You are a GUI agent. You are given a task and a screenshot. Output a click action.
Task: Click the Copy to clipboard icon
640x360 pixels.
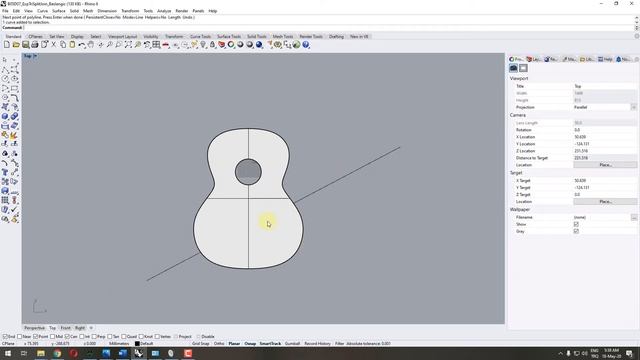[63, 44]
